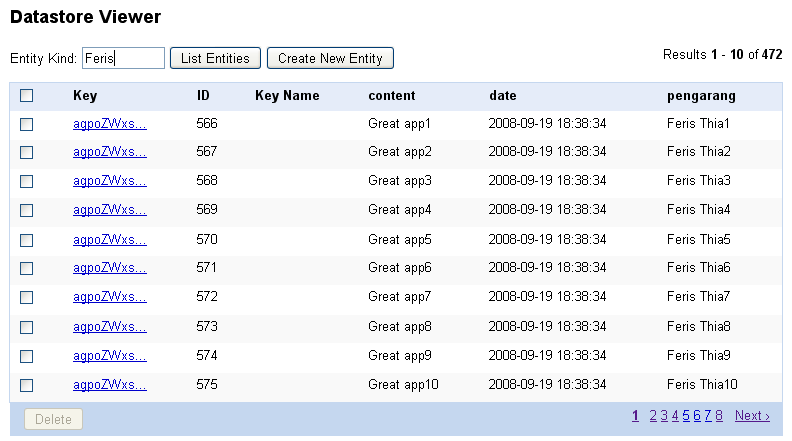Open the key link for entity 574

click(x=110, y=355)
